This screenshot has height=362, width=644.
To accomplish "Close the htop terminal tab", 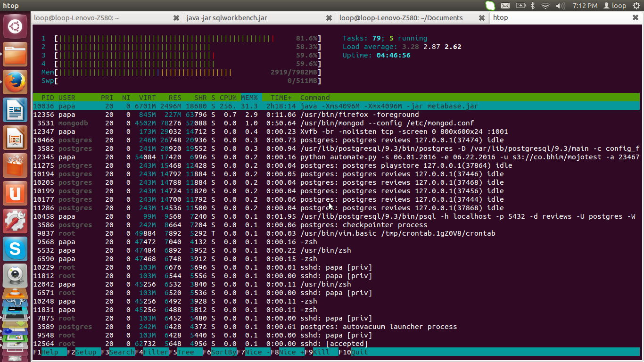I will [635, 18].
